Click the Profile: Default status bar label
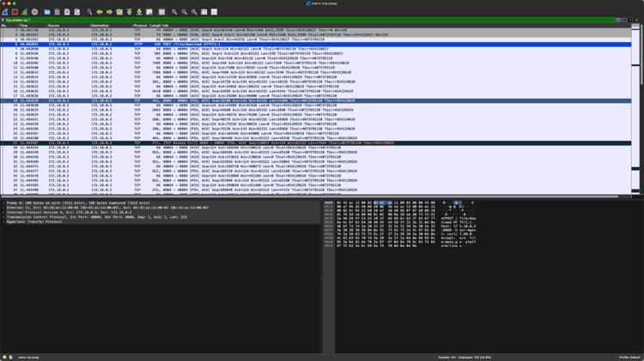Image resolution: width=644 pixels, height=361 pixels. click(x=629, y=357)
